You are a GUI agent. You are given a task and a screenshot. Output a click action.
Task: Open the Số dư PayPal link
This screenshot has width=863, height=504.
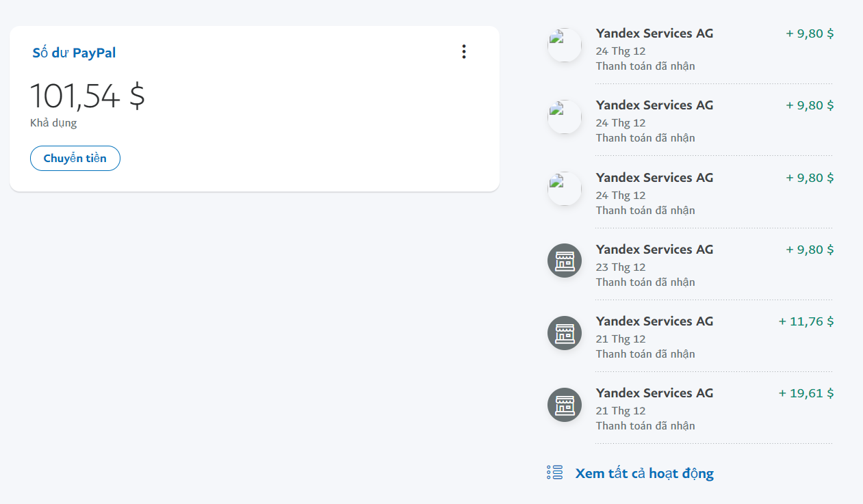pos(74,53)
